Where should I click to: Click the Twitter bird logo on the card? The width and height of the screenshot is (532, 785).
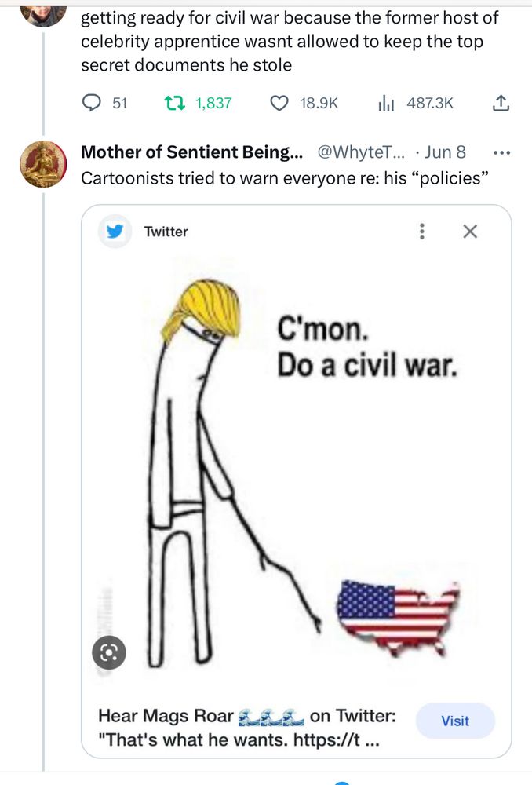click(115, 231)
